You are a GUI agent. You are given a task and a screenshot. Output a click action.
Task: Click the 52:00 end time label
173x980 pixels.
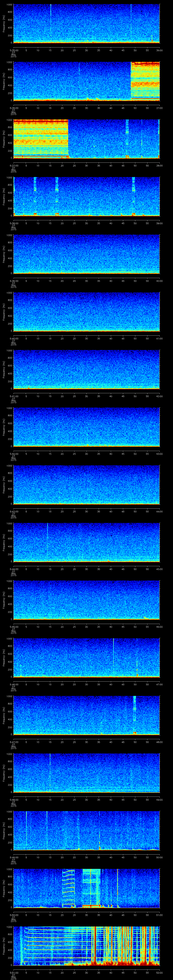point(159,972)
